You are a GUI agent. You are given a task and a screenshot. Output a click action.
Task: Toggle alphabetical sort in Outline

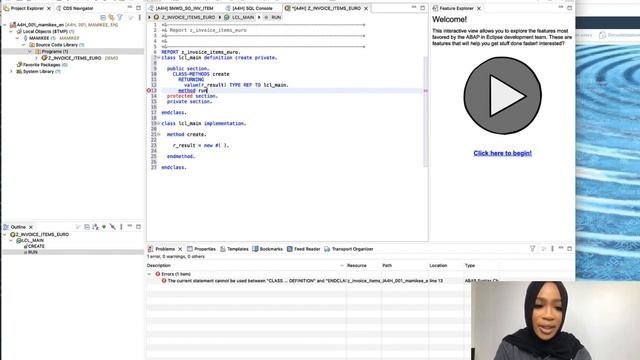point(96,227)
